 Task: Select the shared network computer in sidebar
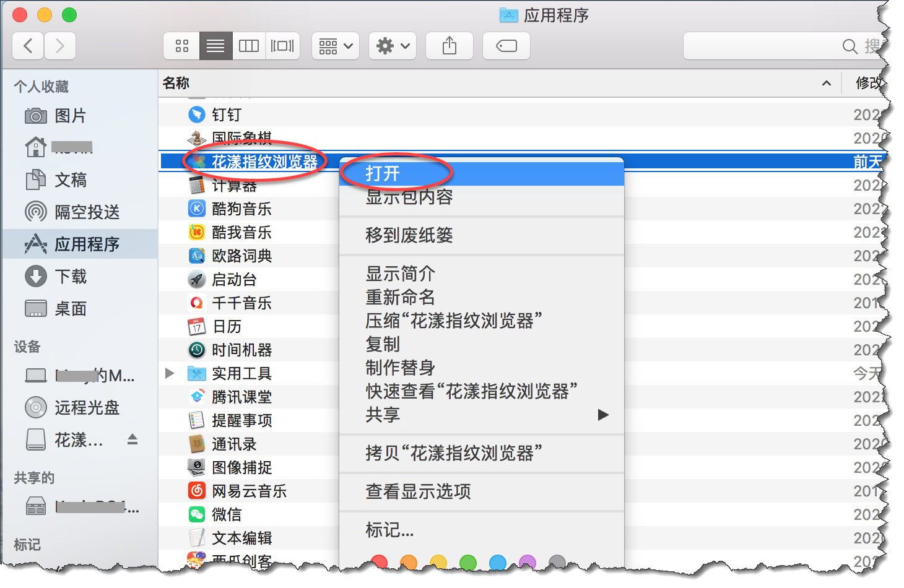click(82, 507)
